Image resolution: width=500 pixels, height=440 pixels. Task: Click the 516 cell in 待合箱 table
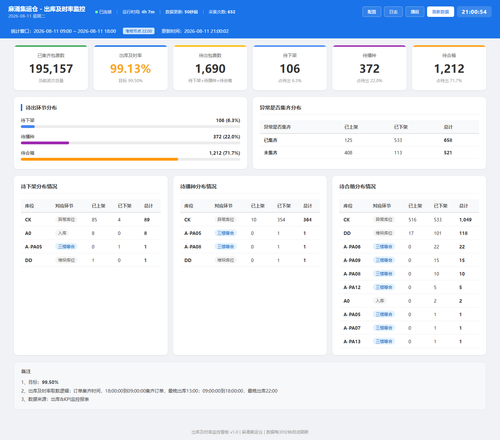pyautogui.click(x=412, y=220)
